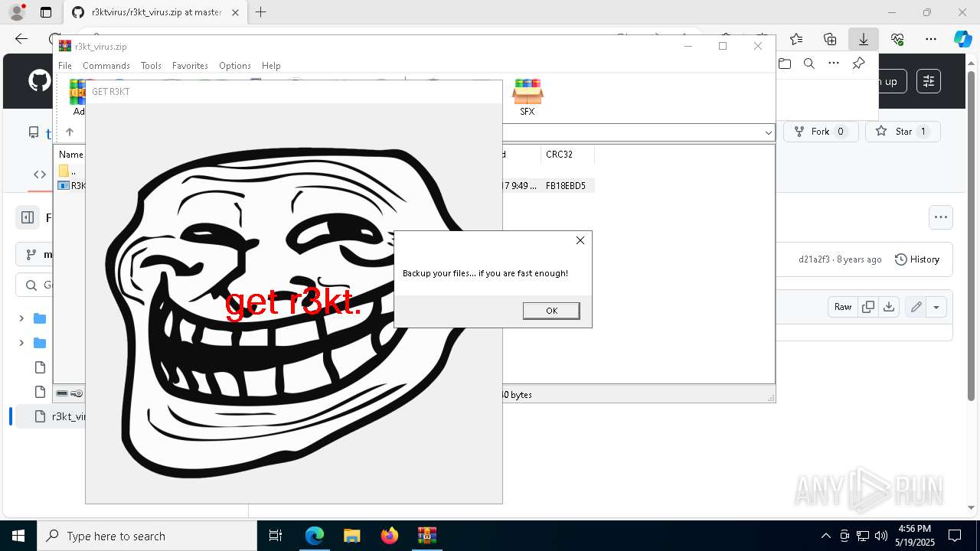980x551 pixels.
Task: Open the File menu in WinRAR
Action: point(65,66)
